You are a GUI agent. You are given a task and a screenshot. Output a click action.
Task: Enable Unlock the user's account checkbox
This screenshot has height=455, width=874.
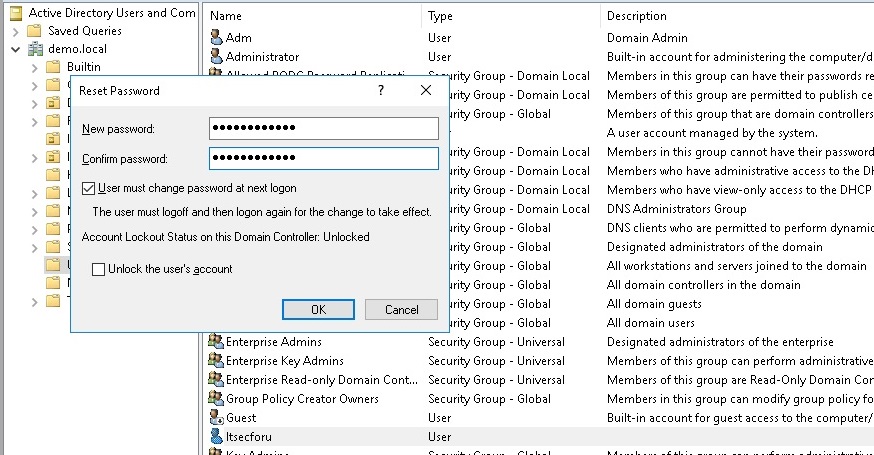[x=98, y=269]
